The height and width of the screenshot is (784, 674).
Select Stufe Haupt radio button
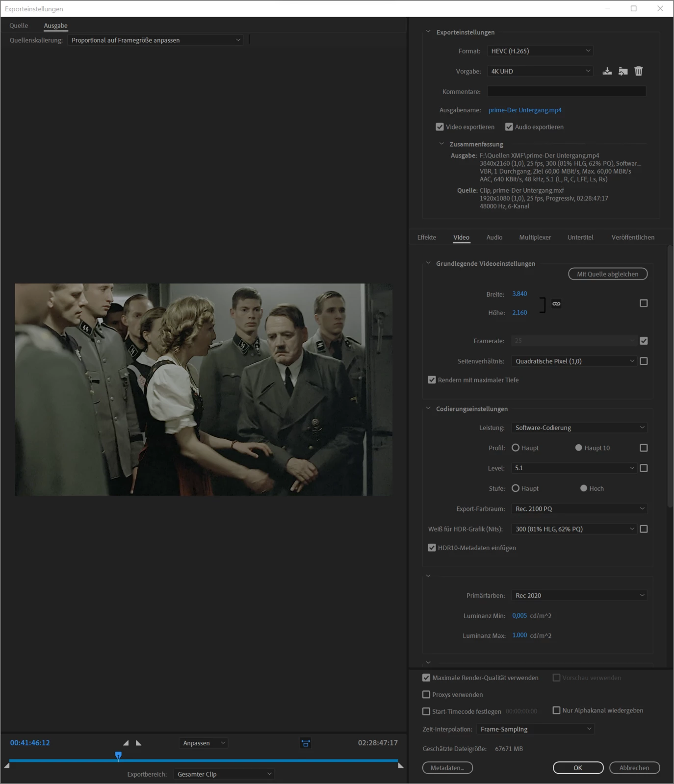point(516,488)
